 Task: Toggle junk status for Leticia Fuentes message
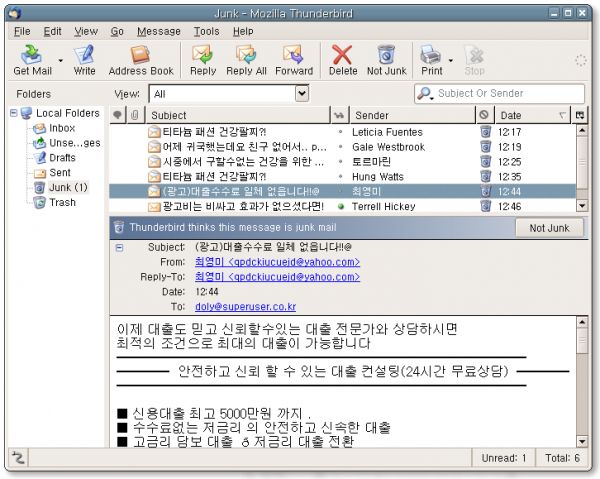[x=485, y=132]
